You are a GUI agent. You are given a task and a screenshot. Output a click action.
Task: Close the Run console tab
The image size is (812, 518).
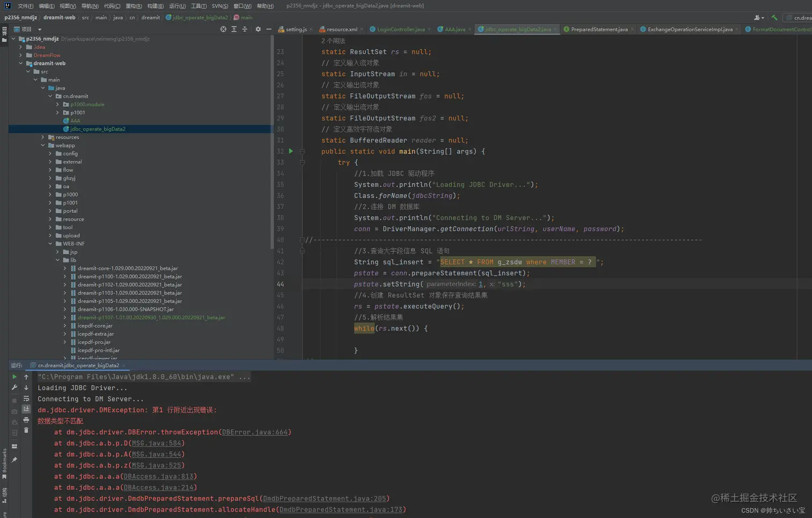click(x=124, y=366)
